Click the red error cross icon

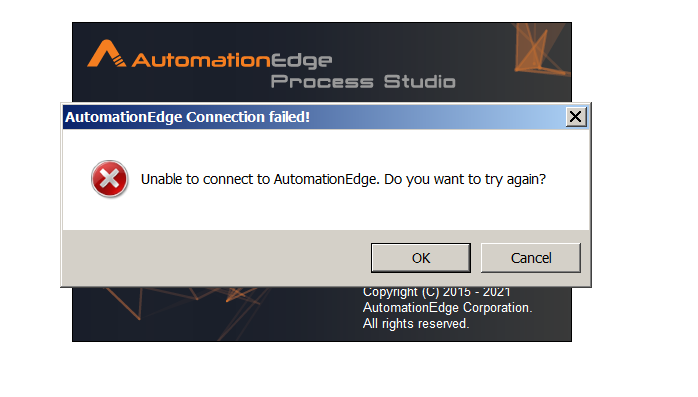click(x=110, y=179)
